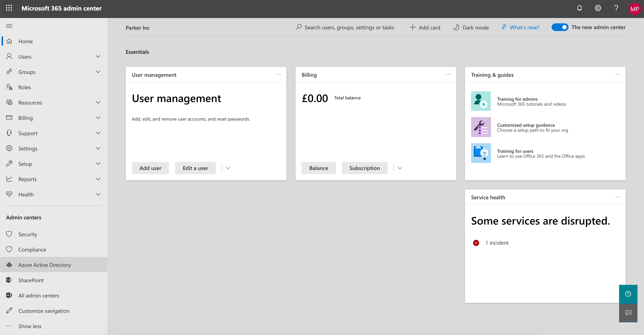
Task: Enable Dark mode
Action: [x=471, y=27]
